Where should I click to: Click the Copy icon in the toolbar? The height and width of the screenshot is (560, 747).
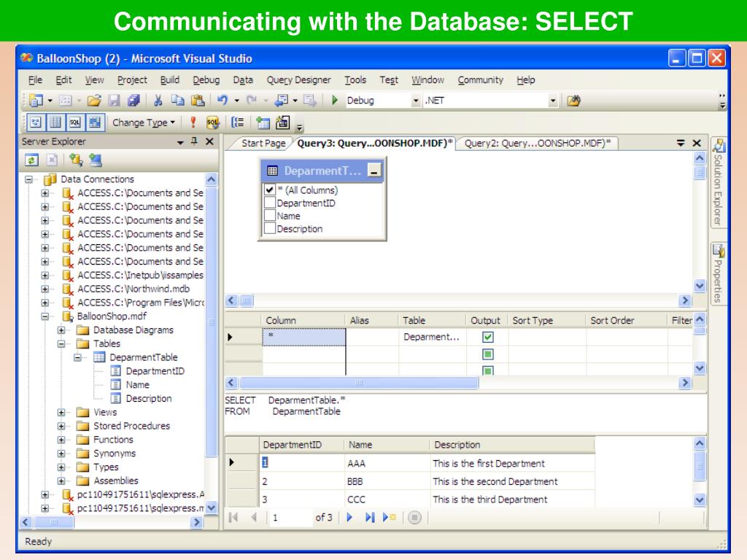point(178,101)
